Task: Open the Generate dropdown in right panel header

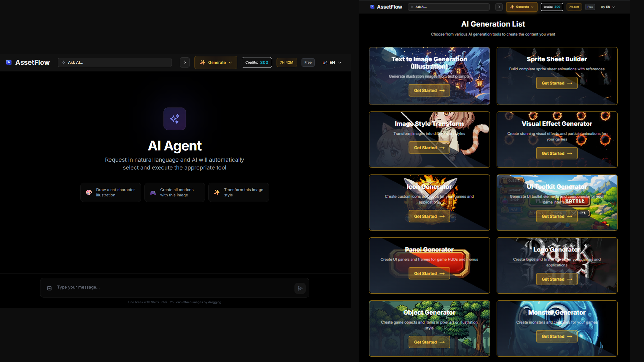Action: (521, 7)
